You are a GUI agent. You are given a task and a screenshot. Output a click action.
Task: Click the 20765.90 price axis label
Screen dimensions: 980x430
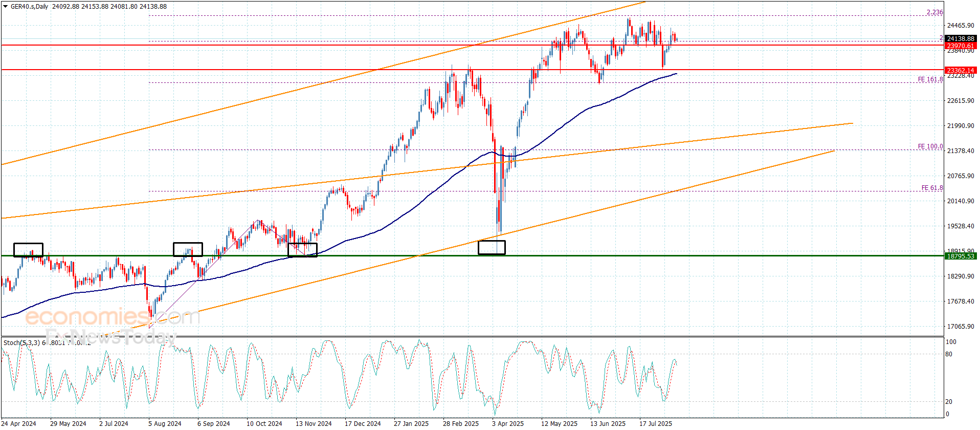click(961, 176)
